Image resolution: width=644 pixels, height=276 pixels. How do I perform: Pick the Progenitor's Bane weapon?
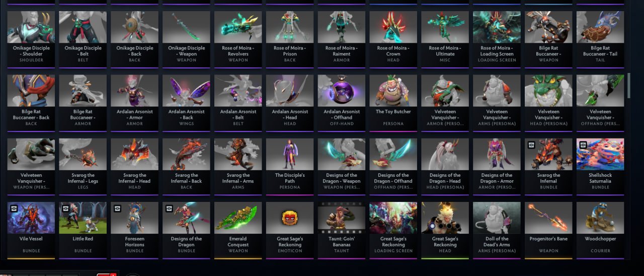tap(548, 230)
